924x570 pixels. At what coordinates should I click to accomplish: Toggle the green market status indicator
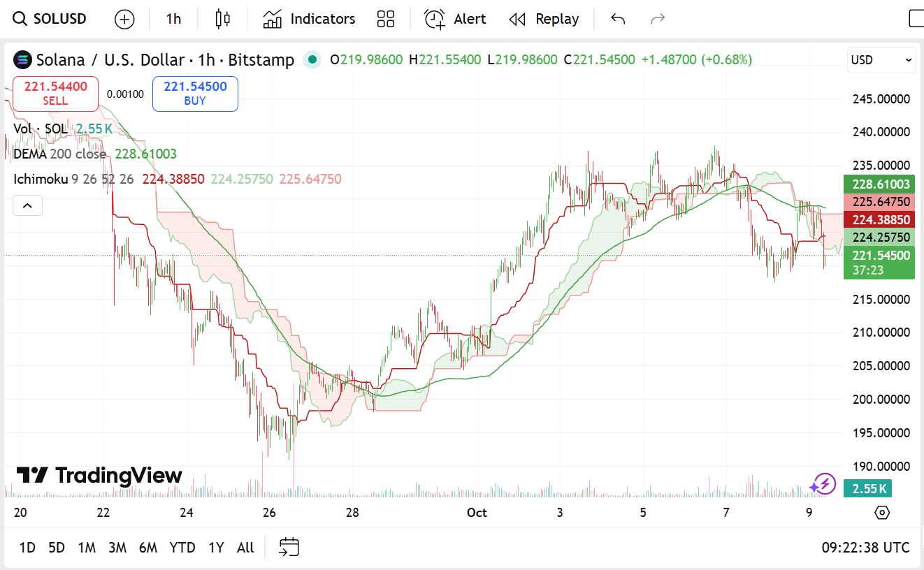[x=312, y=60]
